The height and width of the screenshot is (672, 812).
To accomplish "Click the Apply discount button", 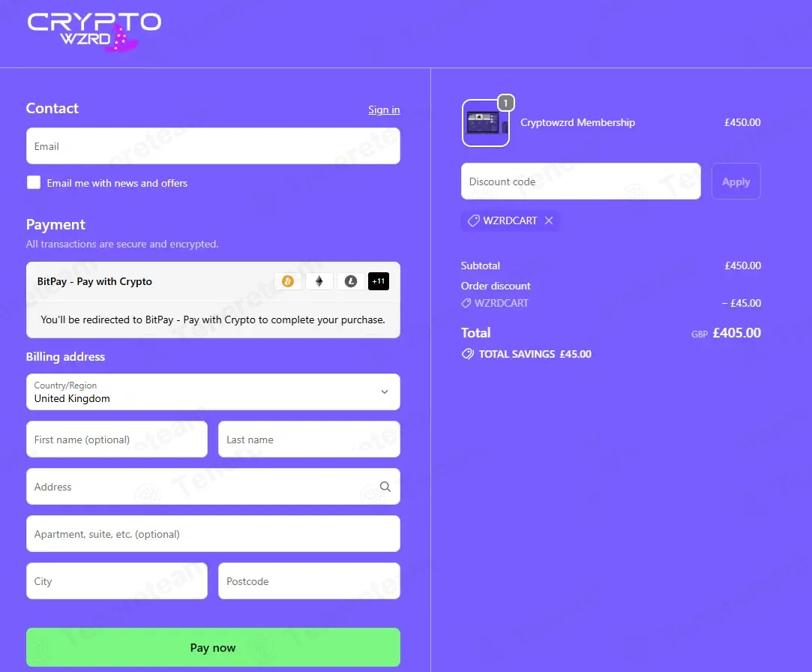I will [x=736, y=181].
